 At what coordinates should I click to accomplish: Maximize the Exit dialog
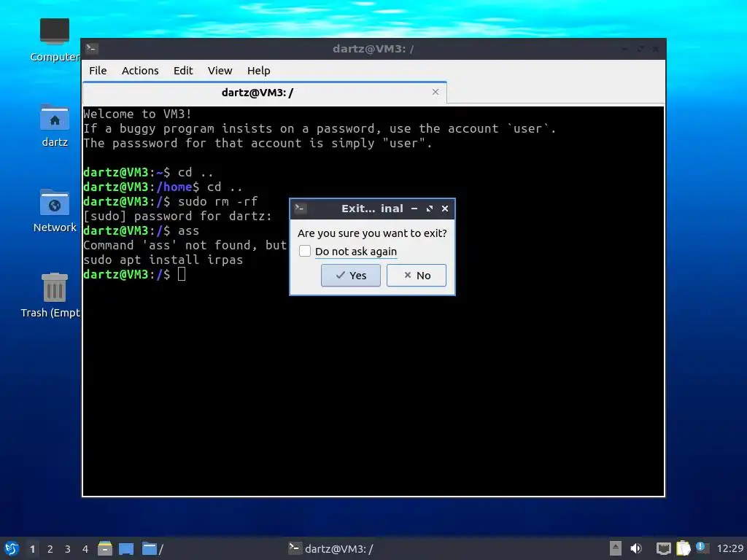430,209
